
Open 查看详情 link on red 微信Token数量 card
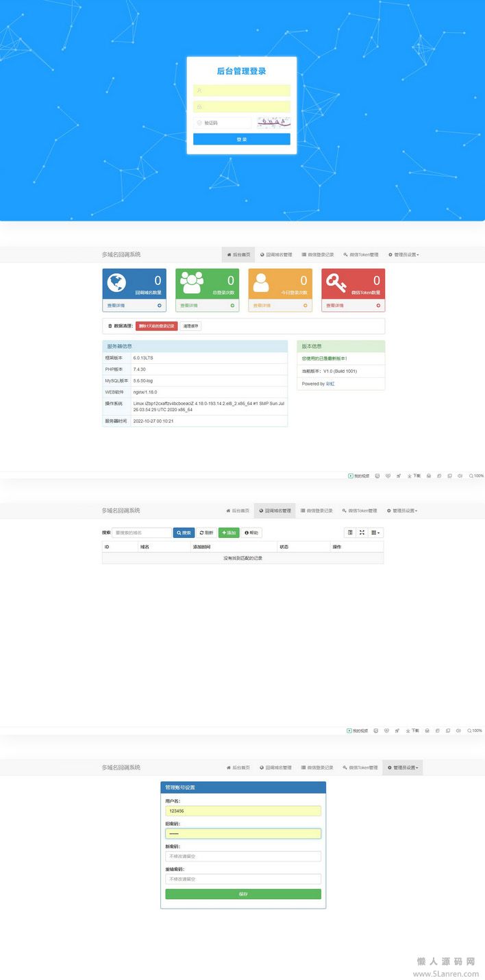click(335, 306)
